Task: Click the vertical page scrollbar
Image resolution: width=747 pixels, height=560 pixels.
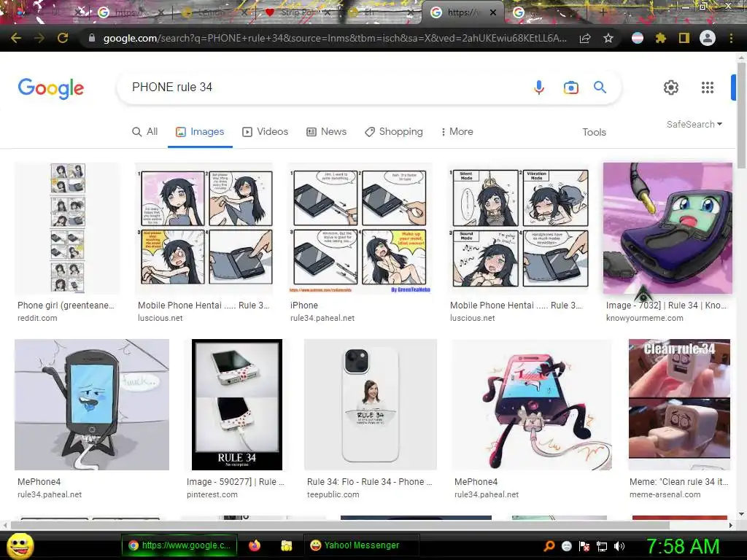Action: pos(741,114)
